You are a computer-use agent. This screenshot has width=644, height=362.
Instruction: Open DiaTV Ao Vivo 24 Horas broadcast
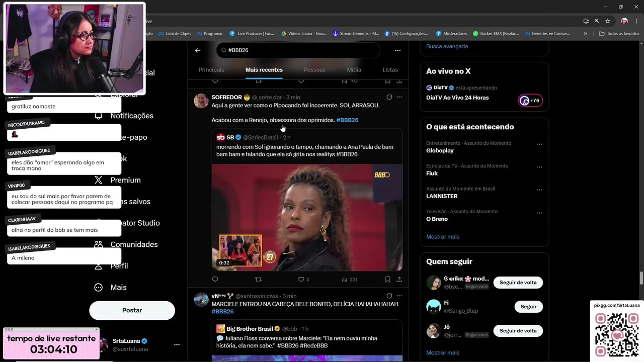[457, 98]
